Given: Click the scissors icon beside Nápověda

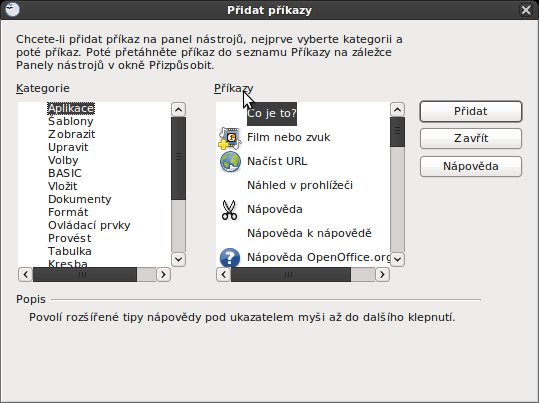Looking at the screenshot, I should coord(229,209).
